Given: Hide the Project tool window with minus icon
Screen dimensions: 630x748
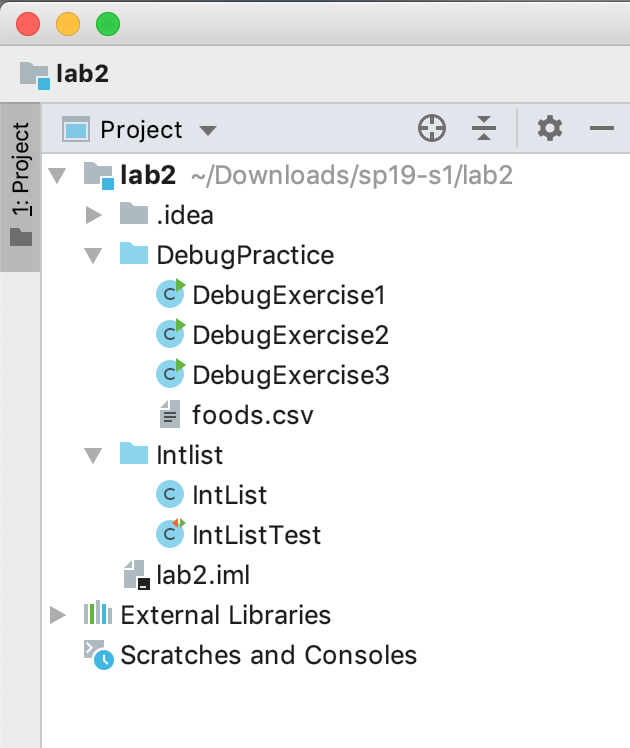Looking at the screenshot, I should [x=601, y=128].
